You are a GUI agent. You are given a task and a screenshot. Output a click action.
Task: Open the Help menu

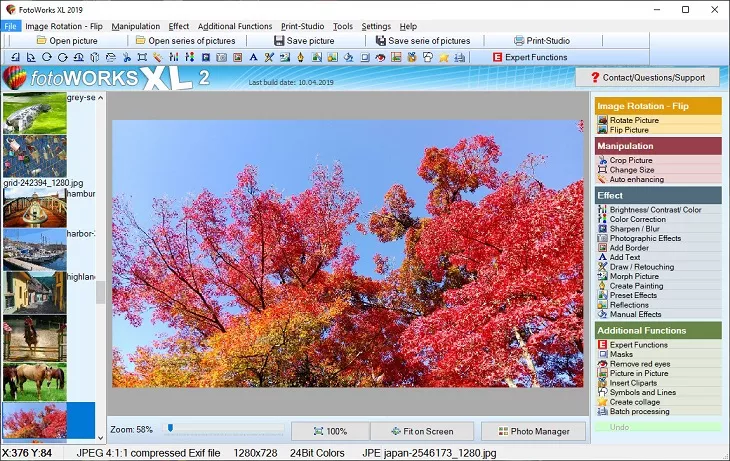point(408,27)
